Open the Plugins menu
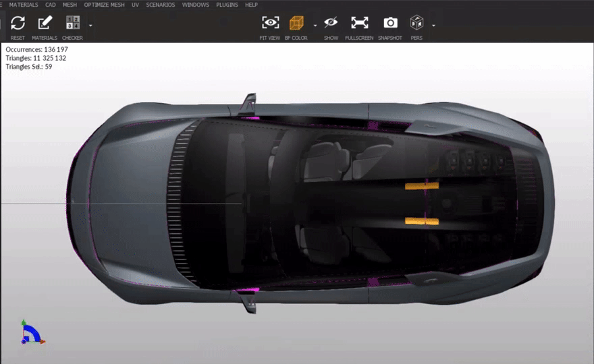 [x=227, y=5]
